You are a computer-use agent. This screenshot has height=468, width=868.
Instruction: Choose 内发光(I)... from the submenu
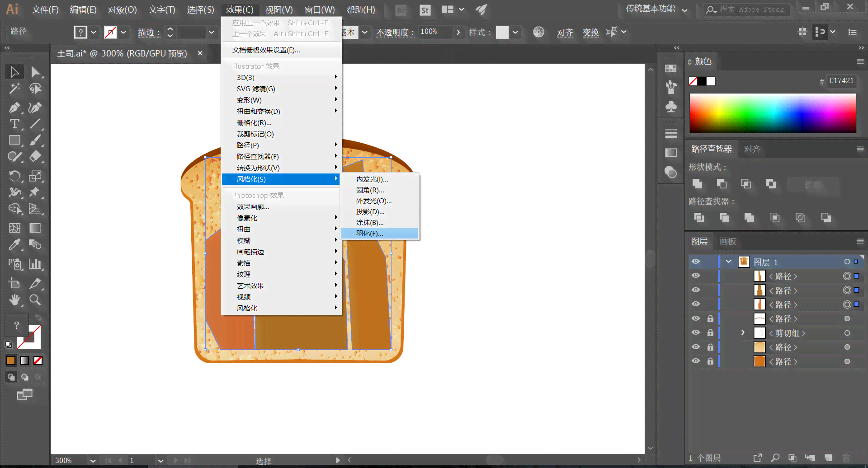(x=380, y=179)
